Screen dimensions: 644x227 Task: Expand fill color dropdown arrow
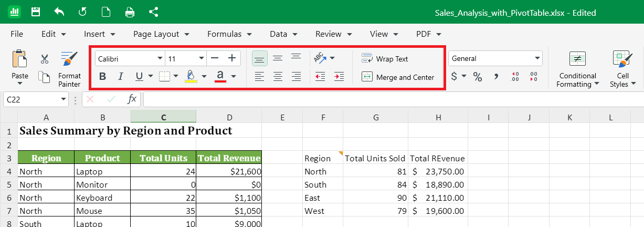[x=204, y=77]
